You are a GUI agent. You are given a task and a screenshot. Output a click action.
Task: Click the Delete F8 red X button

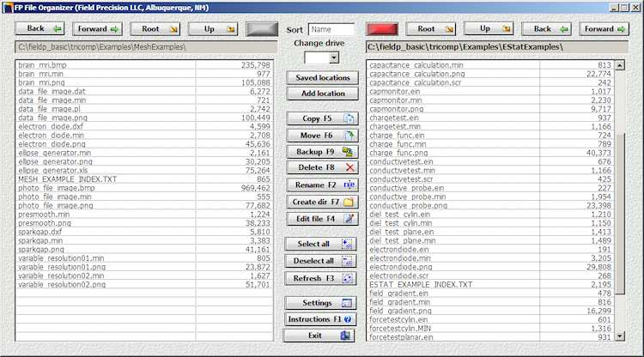click(349, 168)
